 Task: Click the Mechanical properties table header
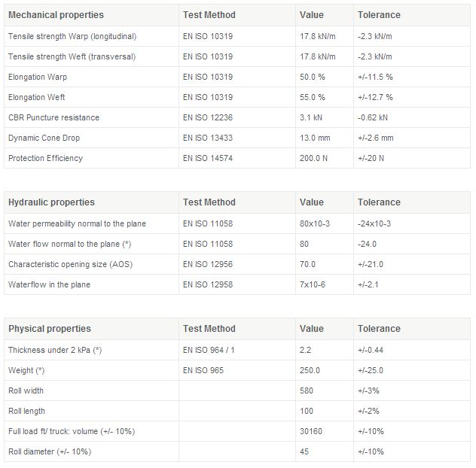tap(56, 15)
